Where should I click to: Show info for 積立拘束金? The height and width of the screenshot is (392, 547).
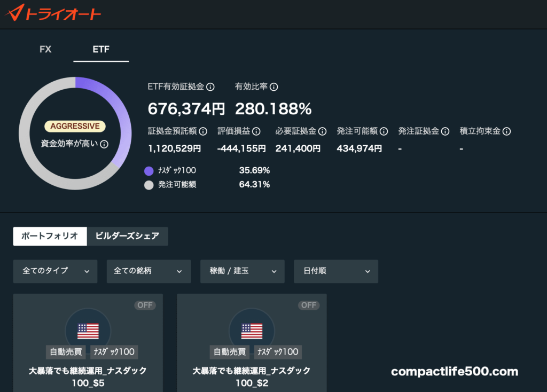coord(507,131)
